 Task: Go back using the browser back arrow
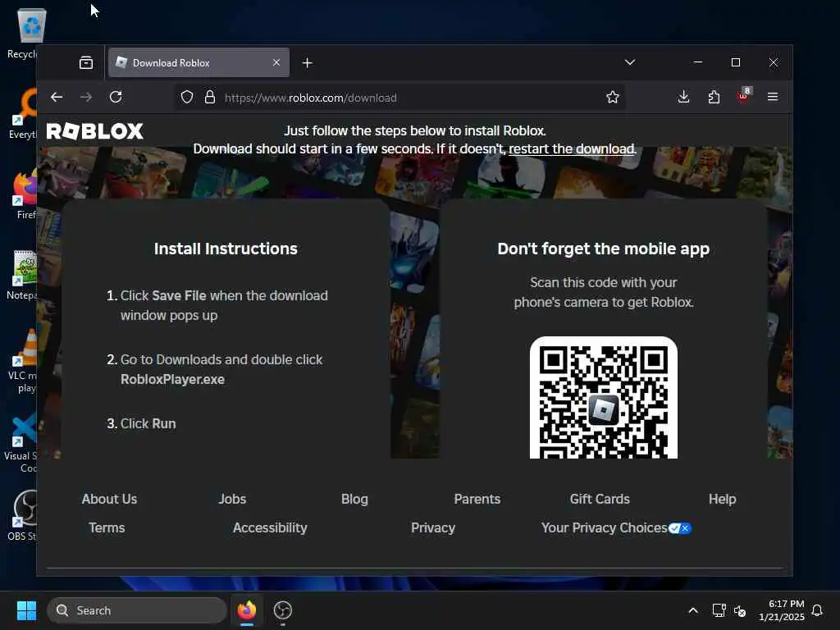(57, 97)
